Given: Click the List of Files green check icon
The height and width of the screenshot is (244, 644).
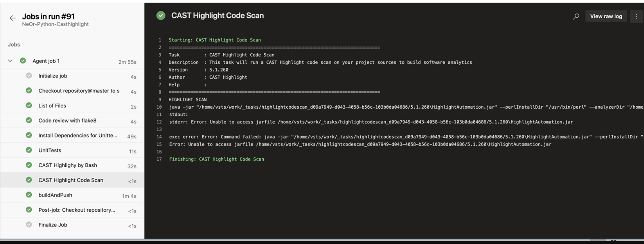Looking at the screenshot, I should click(x=29, y=105).
